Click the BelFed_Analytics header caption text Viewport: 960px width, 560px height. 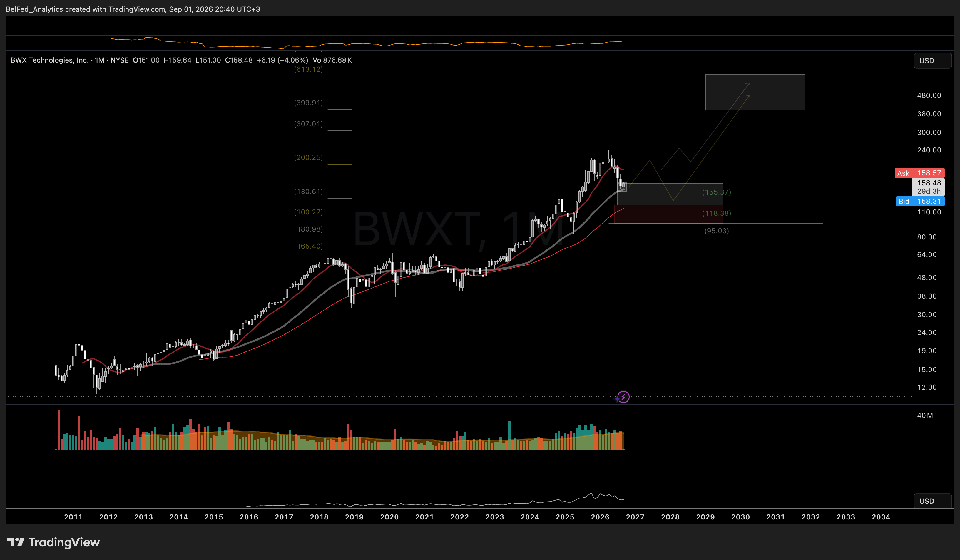(133, 9)
